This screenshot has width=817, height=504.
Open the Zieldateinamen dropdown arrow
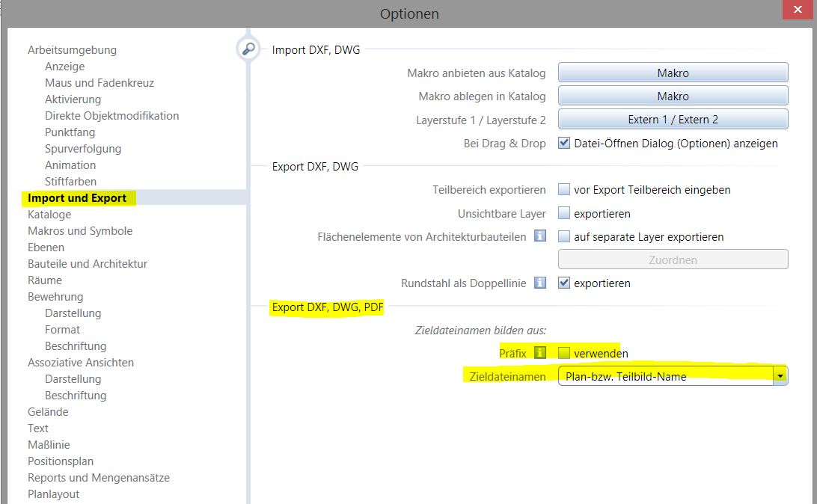coord(780,376)
